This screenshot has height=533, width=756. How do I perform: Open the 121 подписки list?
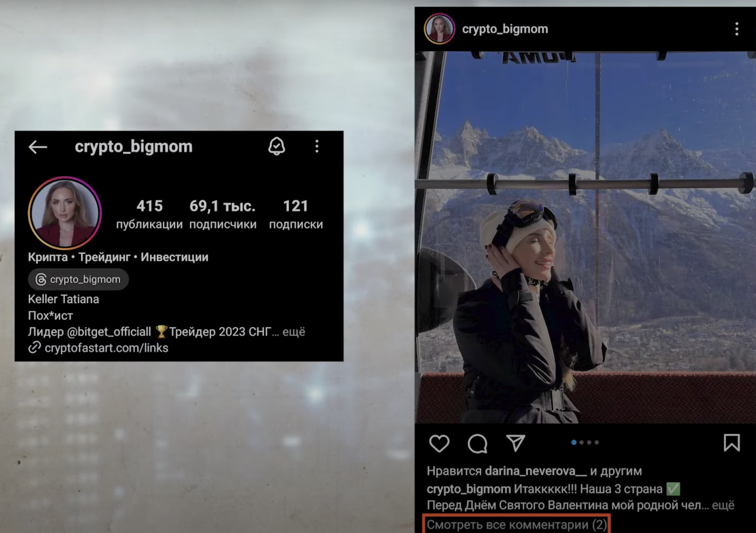tap(296, 214)
